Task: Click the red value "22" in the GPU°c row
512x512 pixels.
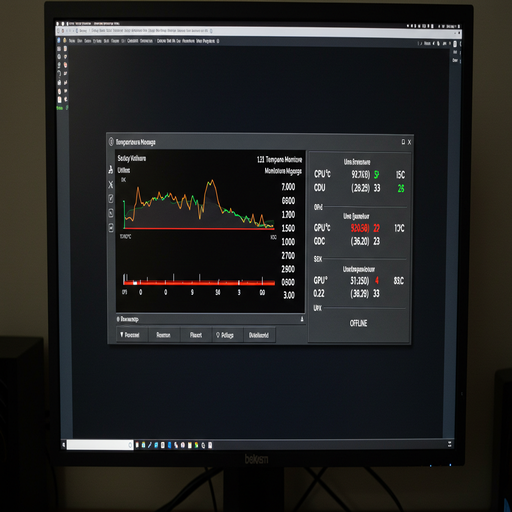Action: click(376, 228)
